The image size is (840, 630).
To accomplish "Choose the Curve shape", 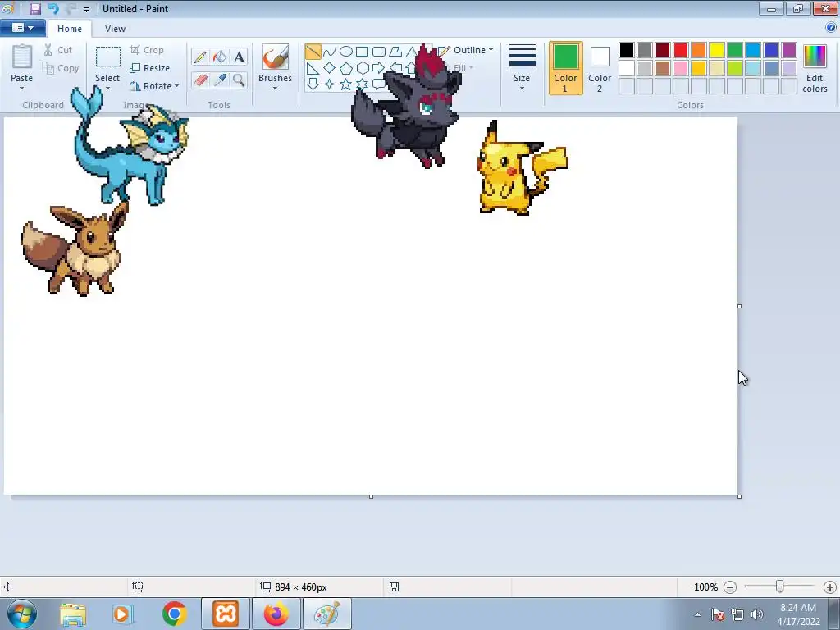I will pyautogui.click(x=330, y=52).
